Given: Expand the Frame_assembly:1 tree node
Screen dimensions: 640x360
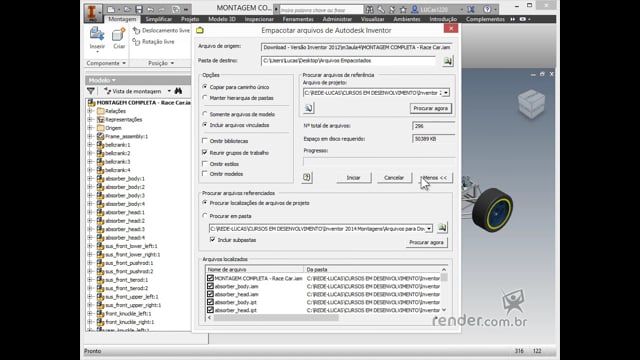Looking at the screenshot, I should [x=90, y=136].
